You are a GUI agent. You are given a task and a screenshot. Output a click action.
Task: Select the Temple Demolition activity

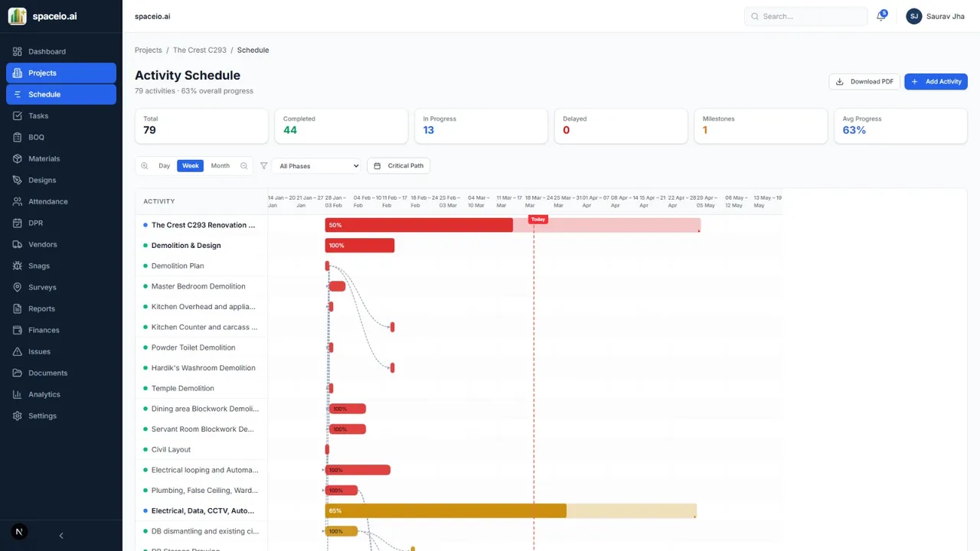(201, 388)
